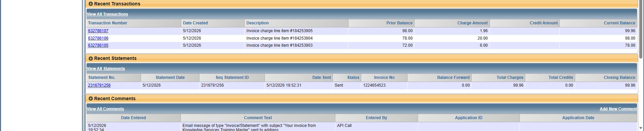Viewport: 644px width, 131px height.
Task: Open View All Comments link
Action: coord(105,109)
